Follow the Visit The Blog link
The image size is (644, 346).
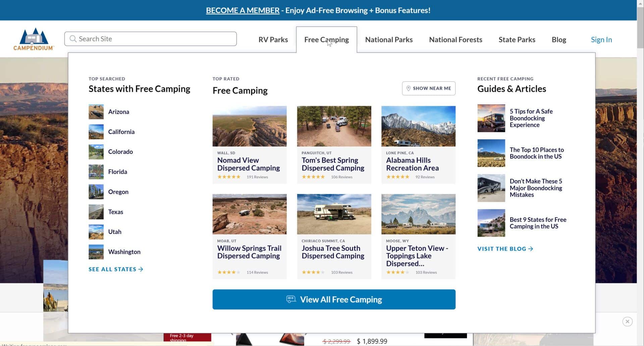pos(505,249)
